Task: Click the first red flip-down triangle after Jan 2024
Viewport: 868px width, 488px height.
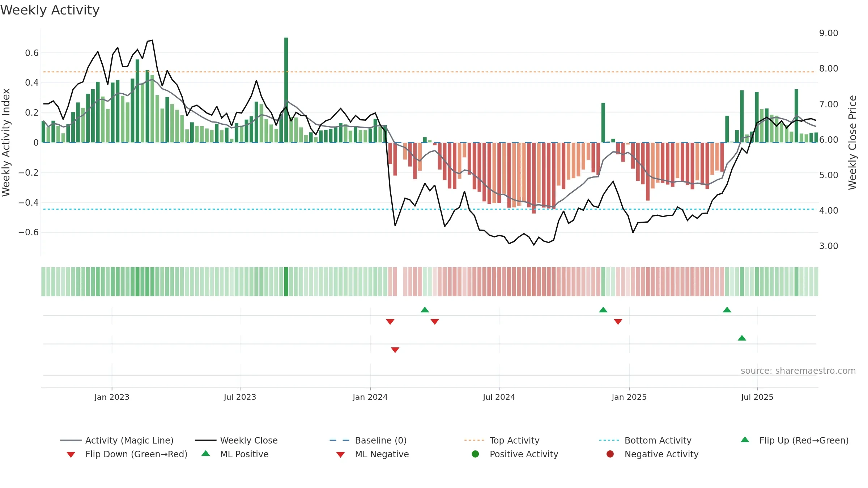Action: pyautogui.click(x=390, y=322)
